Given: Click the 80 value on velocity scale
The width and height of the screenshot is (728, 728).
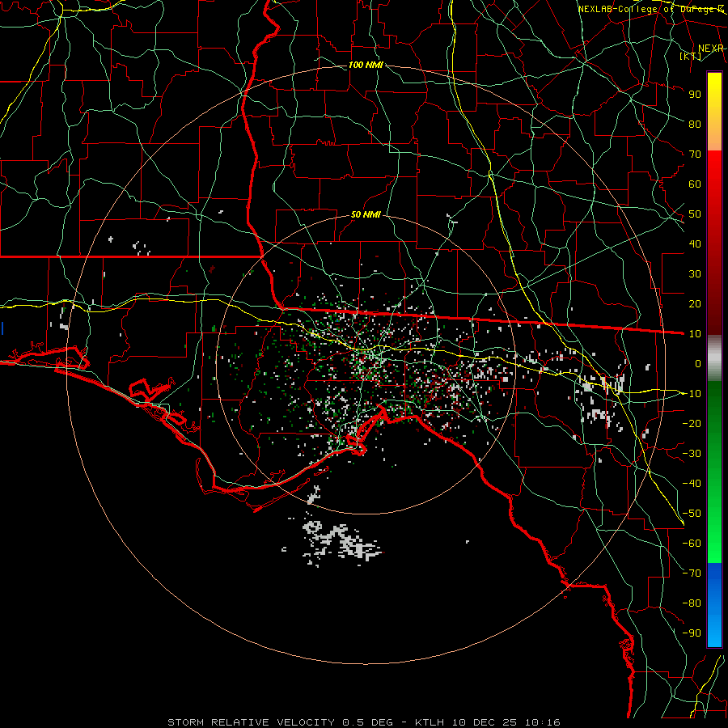Looking at the screenshot, I should point(695,124).
